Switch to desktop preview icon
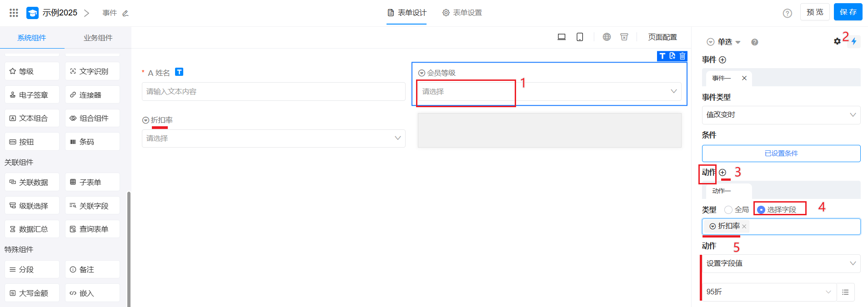Screen dimensions: 868x307 click(x=562, y=37)
